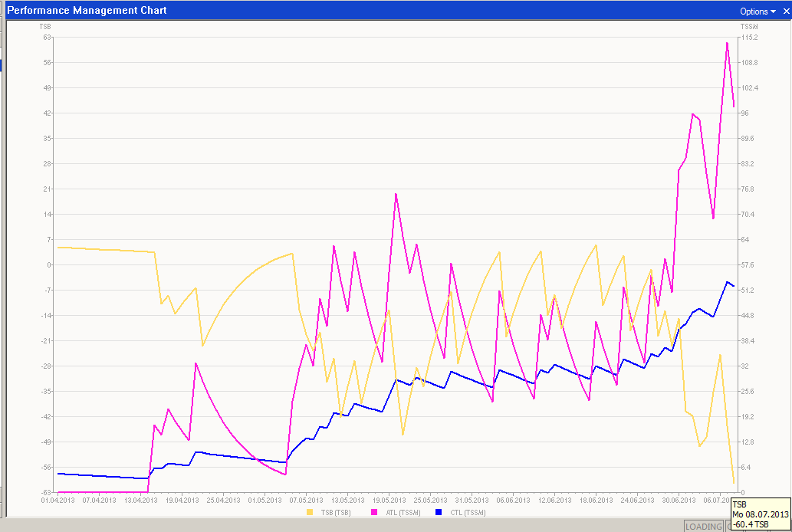Image resolution: width=792 pixels, height=532 pixels.
Task: Click the TSSM right axis title
Action: 748,27
